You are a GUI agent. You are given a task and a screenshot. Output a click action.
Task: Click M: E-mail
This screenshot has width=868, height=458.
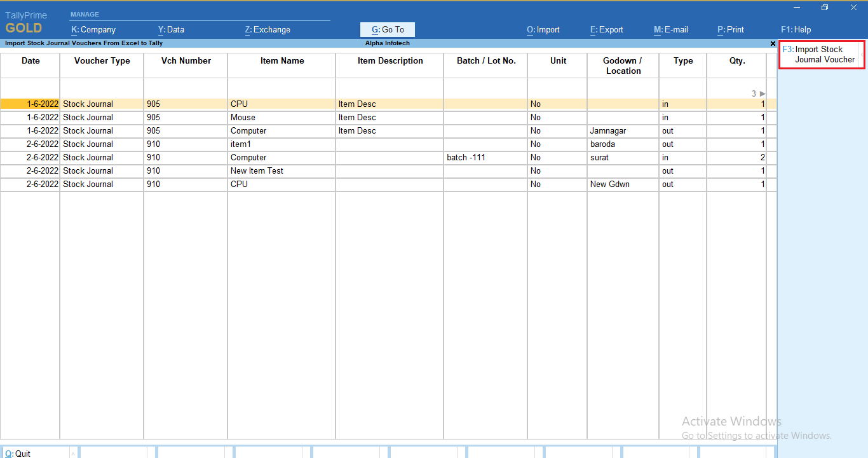click(670, 29)
